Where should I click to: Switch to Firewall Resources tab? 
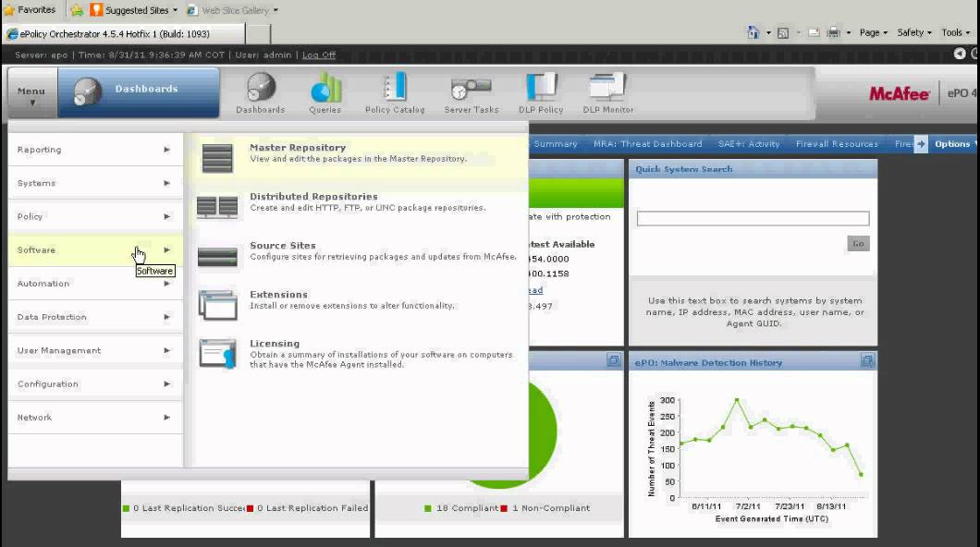point(837,144)
